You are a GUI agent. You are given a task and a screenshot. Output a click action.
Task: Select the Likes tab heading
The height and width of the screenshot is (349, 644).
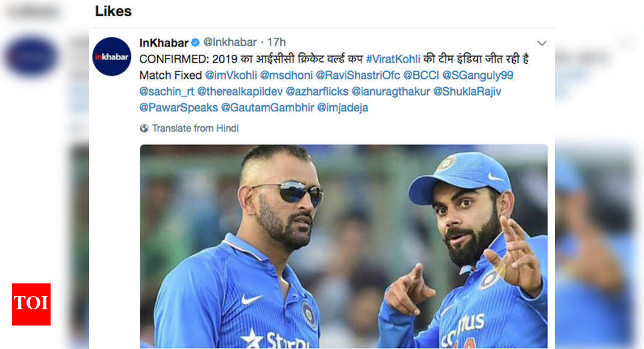point(113,11)
